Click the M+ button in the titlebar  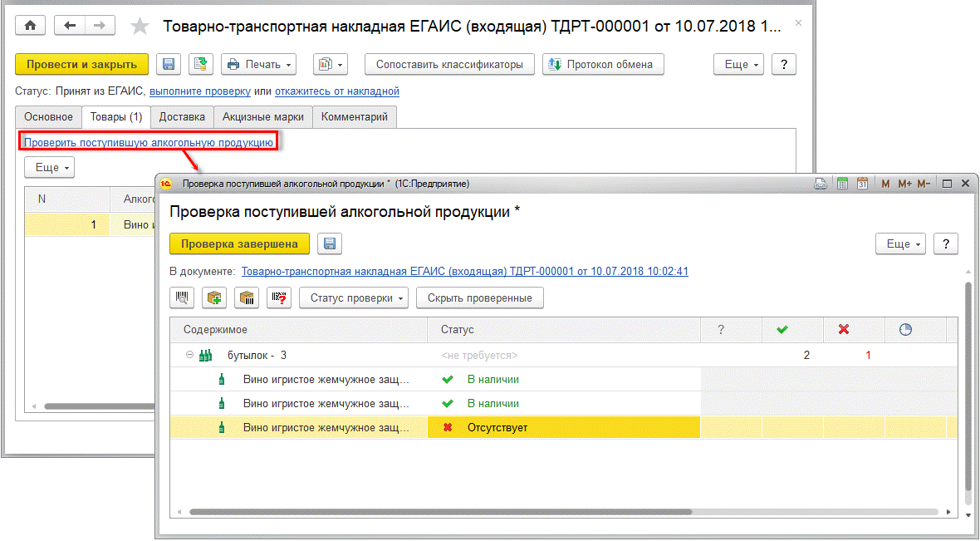click(x=904, y=184)
